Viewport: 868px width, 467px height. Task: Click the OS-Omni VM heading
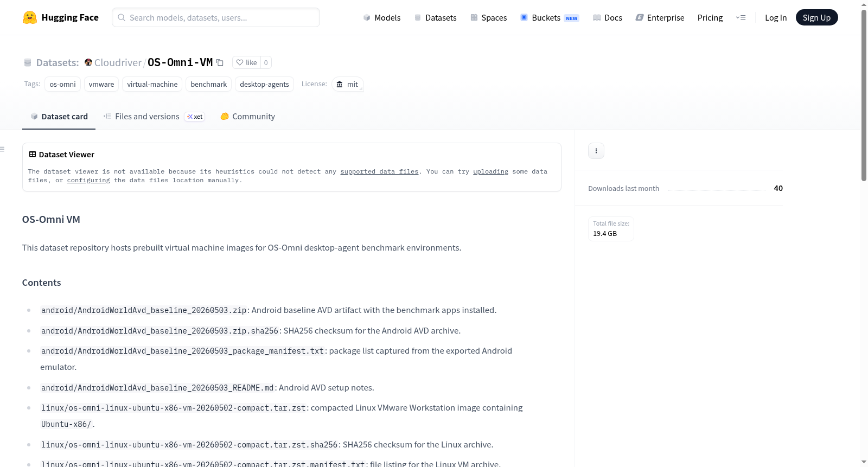pyautogui.click(x=51, y=220)
